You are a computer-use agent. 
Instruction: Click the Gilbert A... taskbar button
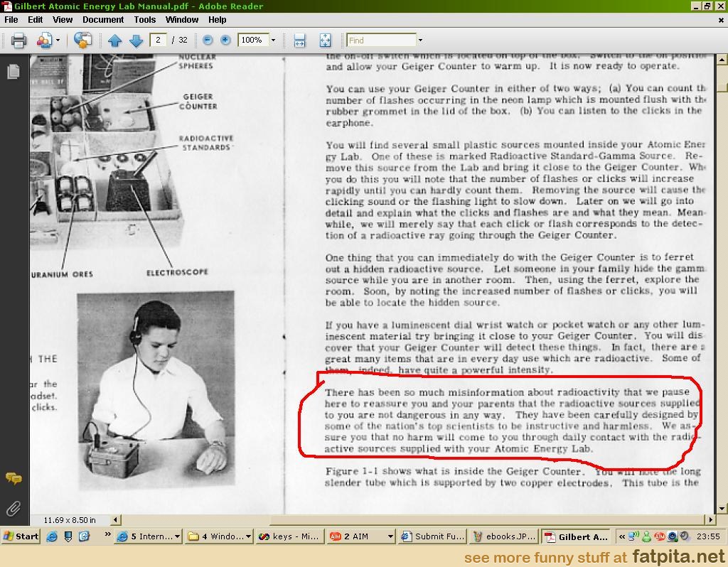[576, 536]
